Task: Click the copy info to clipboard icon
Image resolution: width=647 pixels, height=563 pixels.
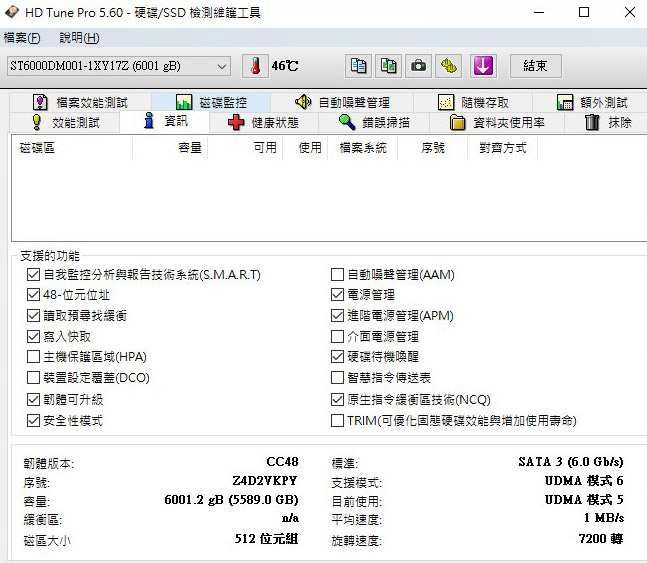Action: pyautogui.click(x=358, y=66)
